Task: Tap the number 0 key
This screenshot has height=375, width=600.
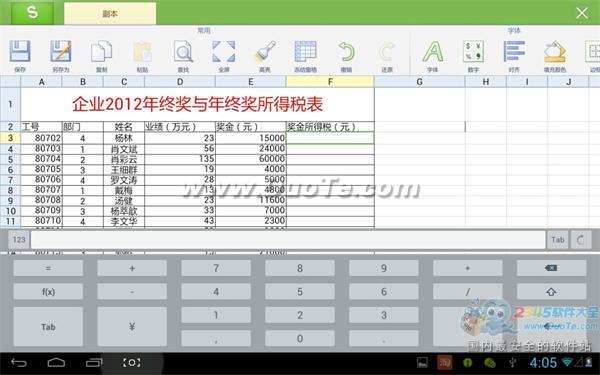Action: click(300, 338)
